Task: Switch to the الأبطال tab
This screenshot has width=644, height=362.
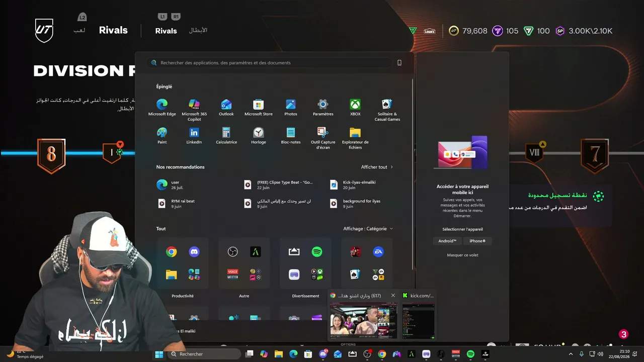Action: [x=198, y=31]
